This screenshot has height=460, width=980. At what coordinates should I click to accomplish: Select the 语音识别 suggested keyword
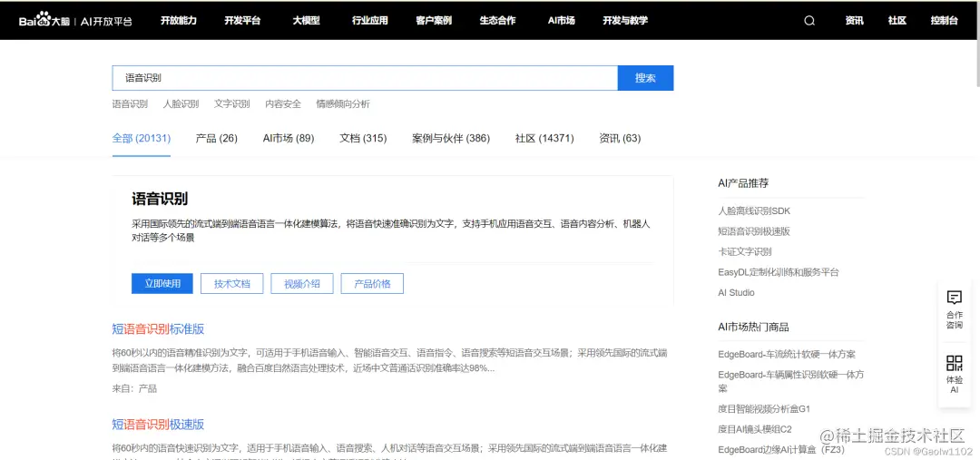coord(130,103)
